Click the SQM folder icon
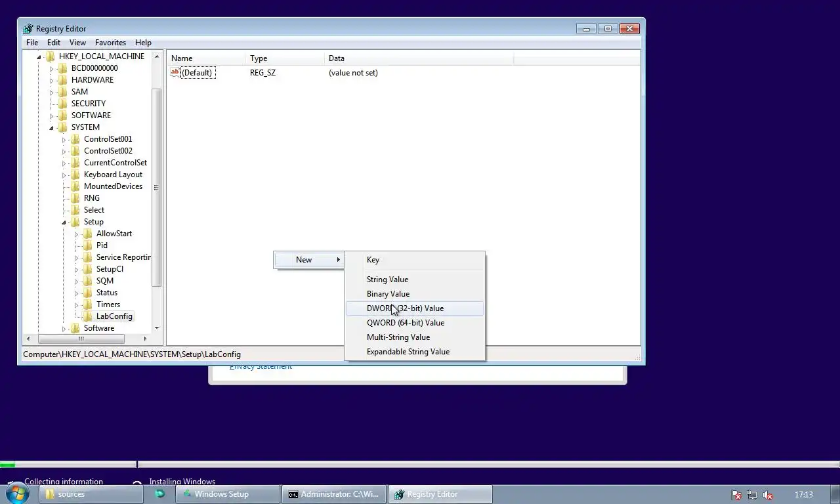 coord(87,281)
